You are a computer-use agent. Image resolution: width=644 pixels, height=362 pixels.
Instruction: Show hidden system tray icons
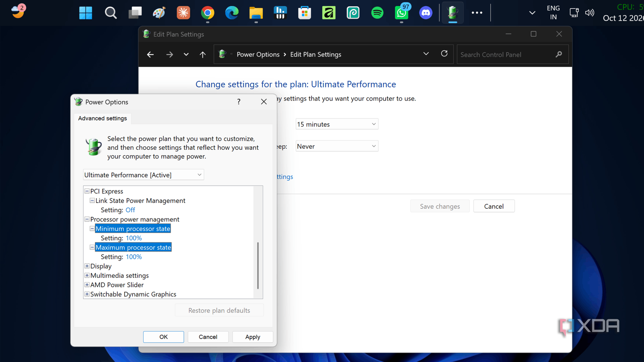pos(532,13)
